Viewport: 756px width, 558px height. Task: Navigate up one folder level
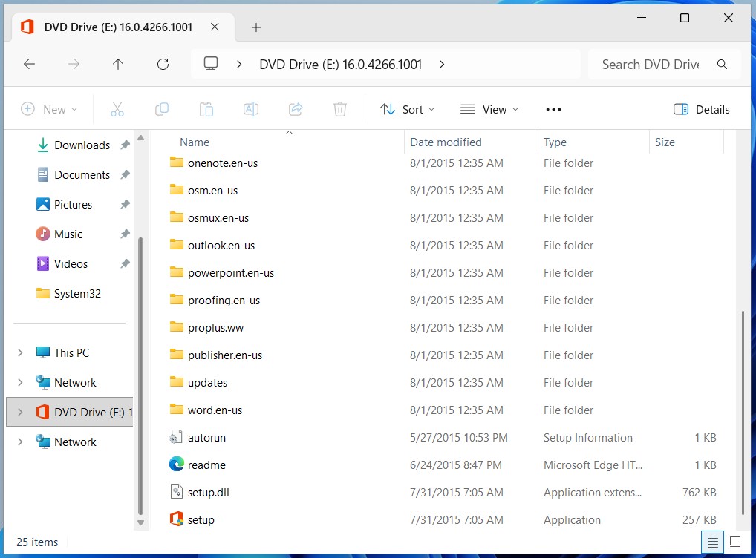[118, 64]
